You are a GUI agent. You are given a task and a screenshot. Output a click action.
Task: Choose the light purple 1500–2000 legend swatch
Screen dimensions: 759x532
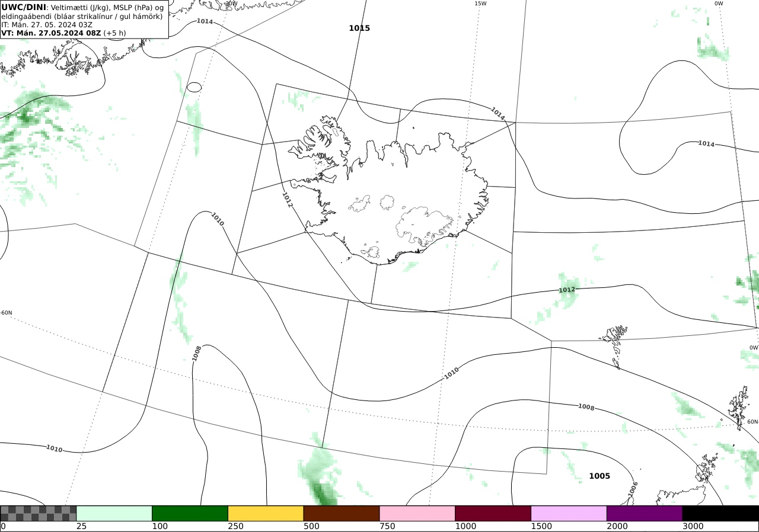point(569,513)
